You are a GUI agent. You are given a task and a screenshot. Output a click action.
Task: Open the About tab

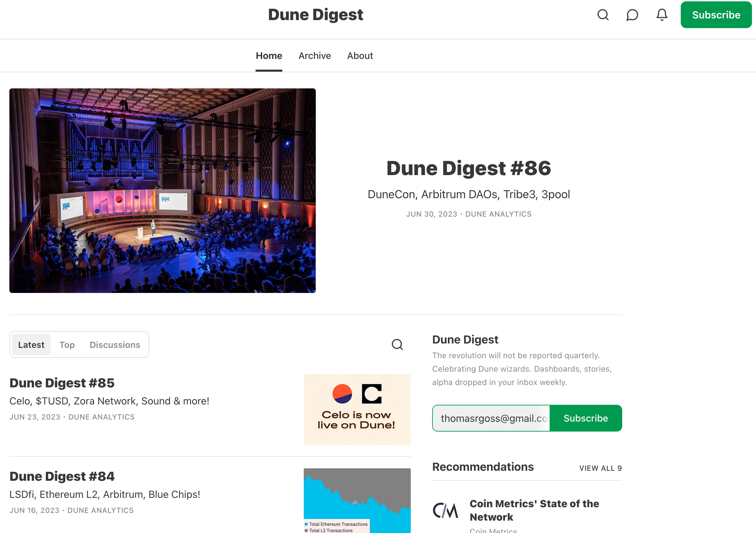[360, 56]
